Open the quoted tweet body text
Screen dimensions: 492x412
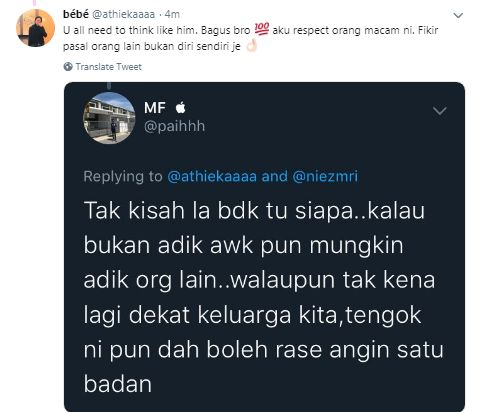[x=263, y=297]
